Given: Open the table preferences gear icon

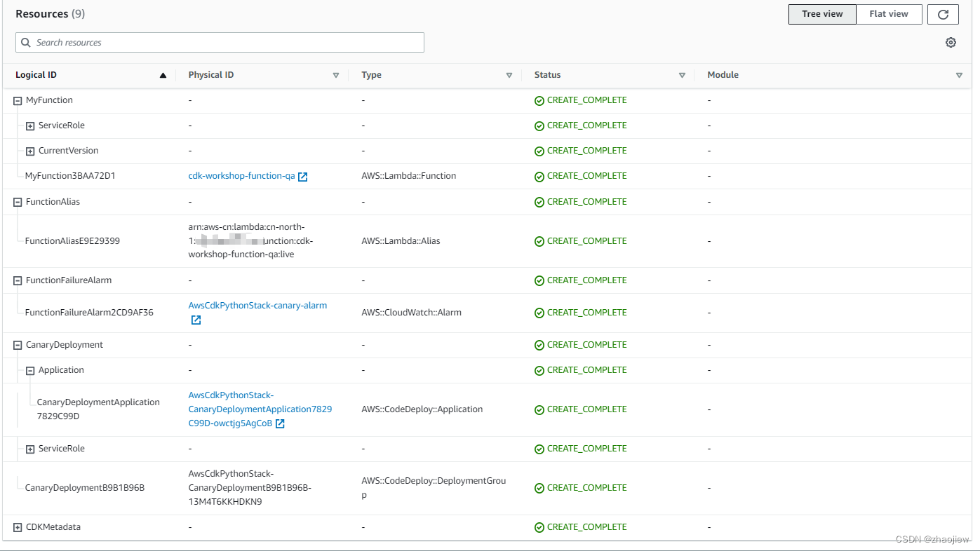Looking at the screenshot, I should pos(951,43).
